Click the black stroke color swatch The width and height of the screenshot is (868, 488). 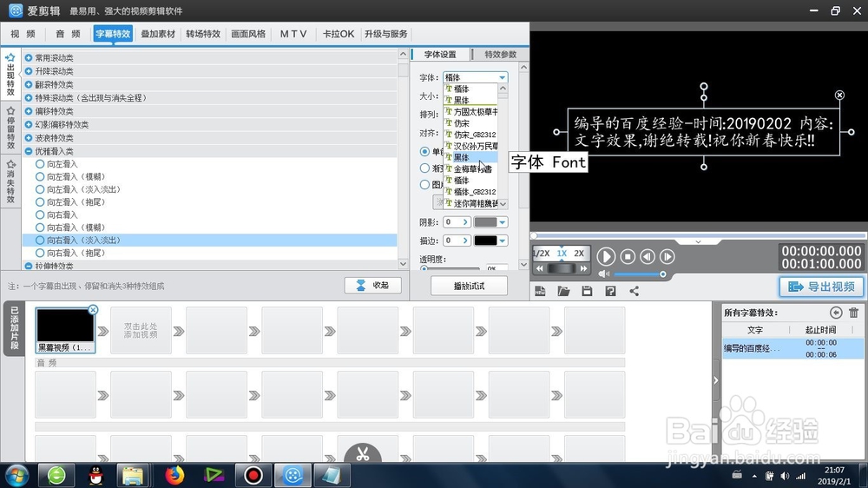point(485,241)
